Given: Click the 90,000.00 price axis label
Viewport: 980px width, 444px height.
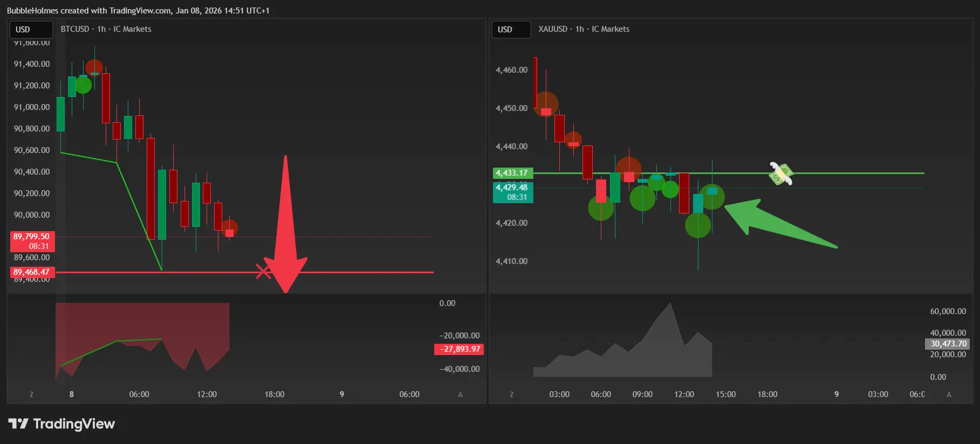Looking at the screenshot, I should 32,215.
